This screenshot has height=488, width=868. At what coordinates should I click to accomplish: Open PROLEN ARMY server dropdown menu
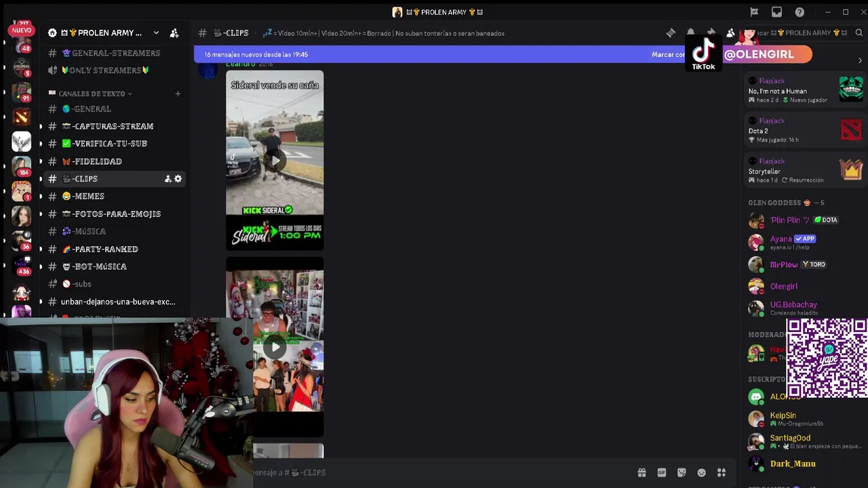[x=156, y=33]
